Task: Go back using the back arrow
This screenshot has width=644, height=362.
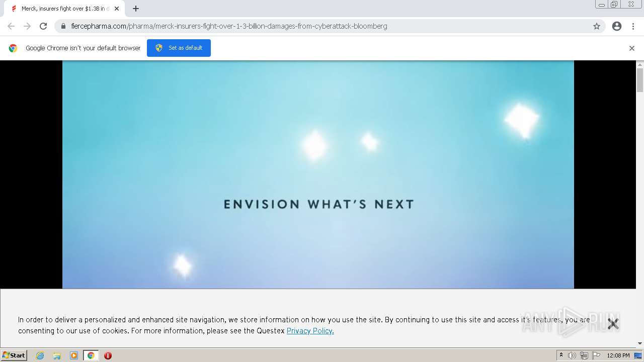Action: pyautogui.click(x=11, y=26)
